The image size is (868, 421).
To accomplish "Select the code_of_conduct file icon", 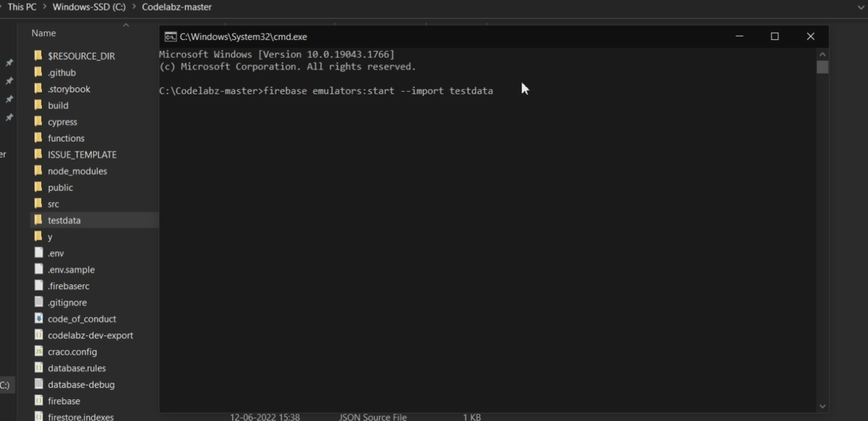I will click(x=39, y=319).
